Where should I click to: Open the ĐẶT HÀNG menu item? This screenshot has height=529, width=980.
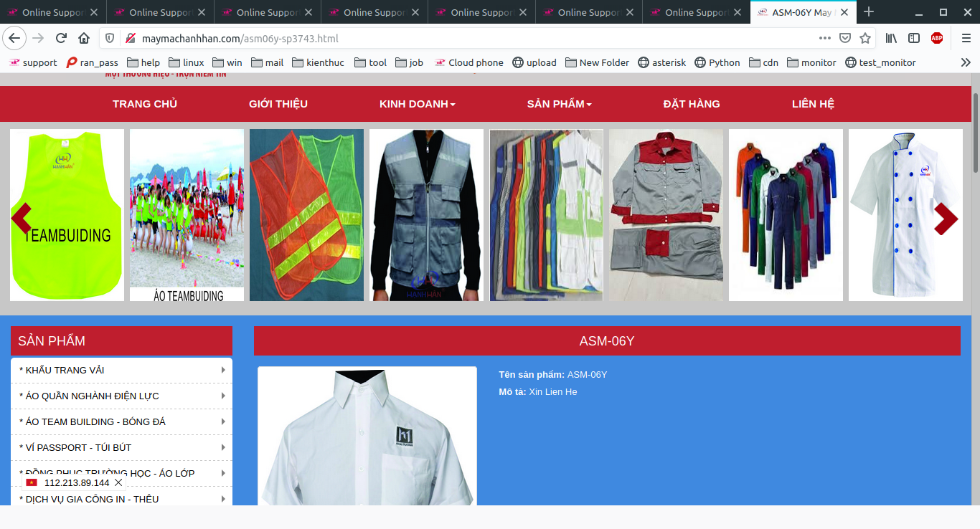692,104
